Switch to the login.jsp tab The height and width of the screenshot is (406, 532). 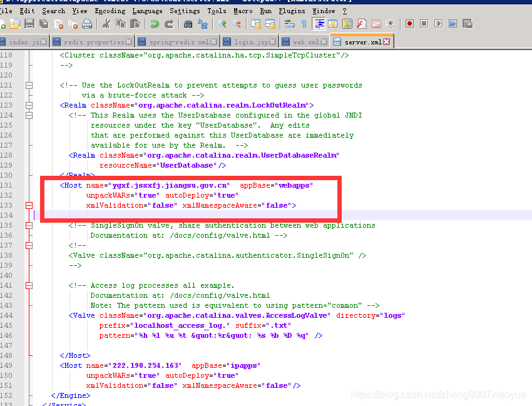(249, 42)
